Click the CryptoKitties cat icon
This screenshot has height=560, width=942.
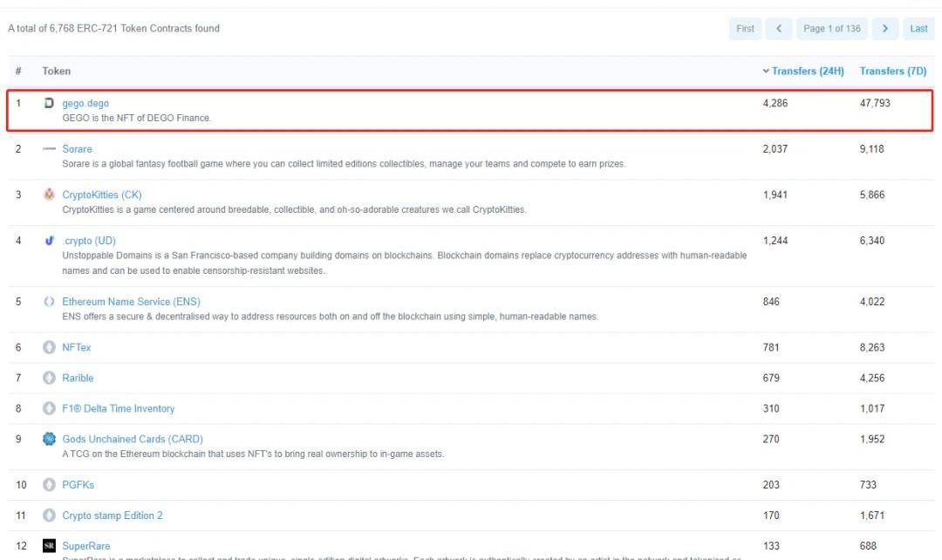[x=49, y=194]
